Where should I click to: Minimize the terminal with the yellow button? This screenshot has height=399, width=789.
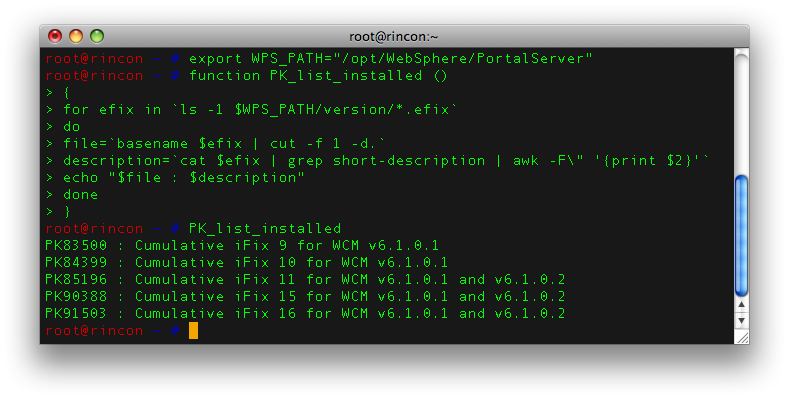point(76,36)
